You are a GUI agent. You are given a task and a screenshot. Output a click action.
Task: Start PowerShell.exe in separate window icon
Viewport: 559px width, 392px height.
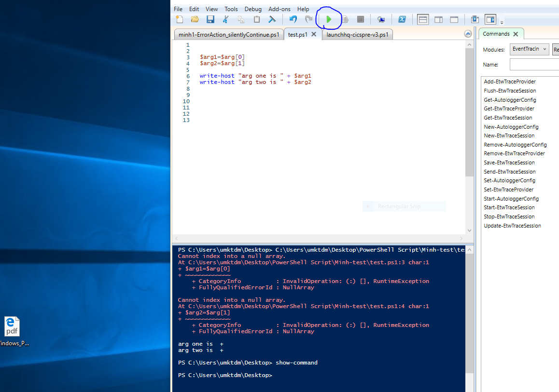tap(402, 19)
